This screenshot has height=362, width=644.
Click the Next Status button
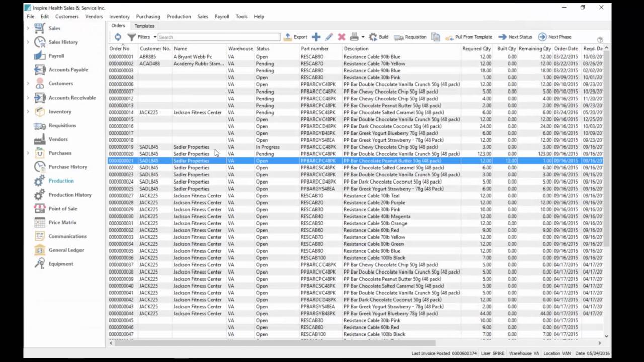[515, 37]
